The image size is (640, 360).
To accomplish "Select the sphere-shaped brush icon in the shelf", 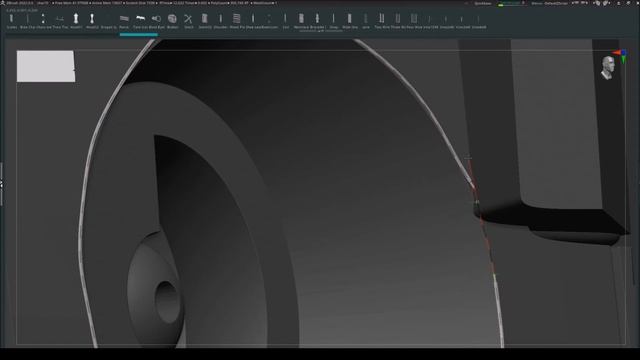I will (x=172, y=19).
